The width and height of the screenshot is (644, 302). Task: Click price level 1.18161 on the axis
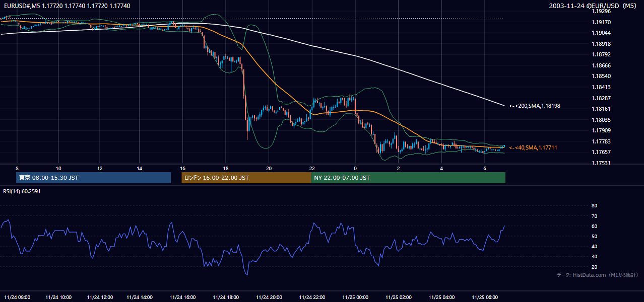point(601,109)
